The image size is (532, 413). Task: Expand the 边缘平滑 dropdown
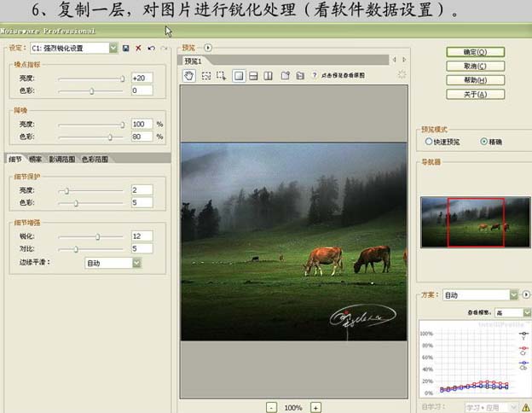(136, 263)
